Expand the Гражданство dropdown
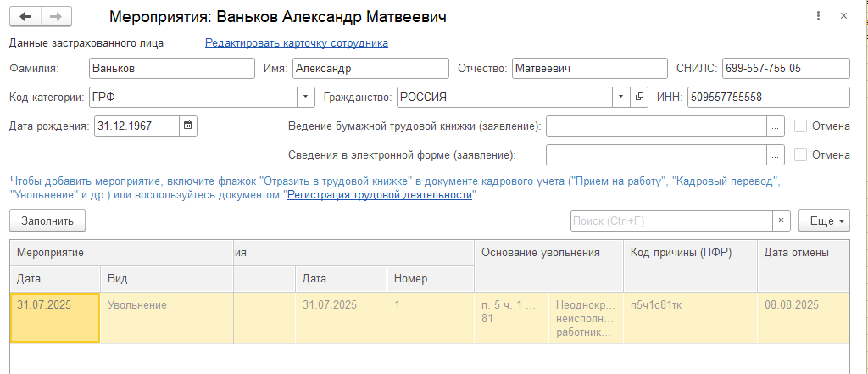Viewport: 868px width, 374px height. [621, 97]
